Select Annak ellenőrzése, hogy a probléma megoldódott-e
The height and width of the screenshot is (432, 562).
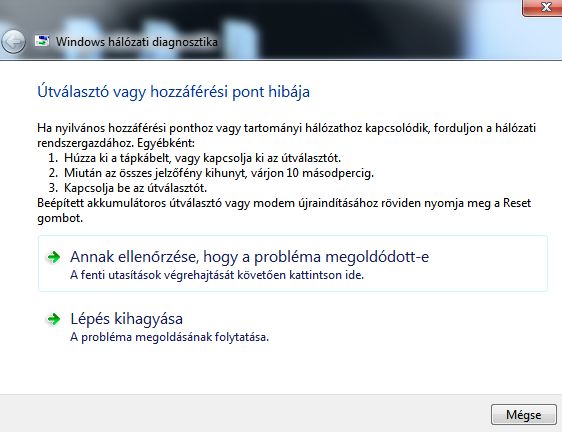293,264
